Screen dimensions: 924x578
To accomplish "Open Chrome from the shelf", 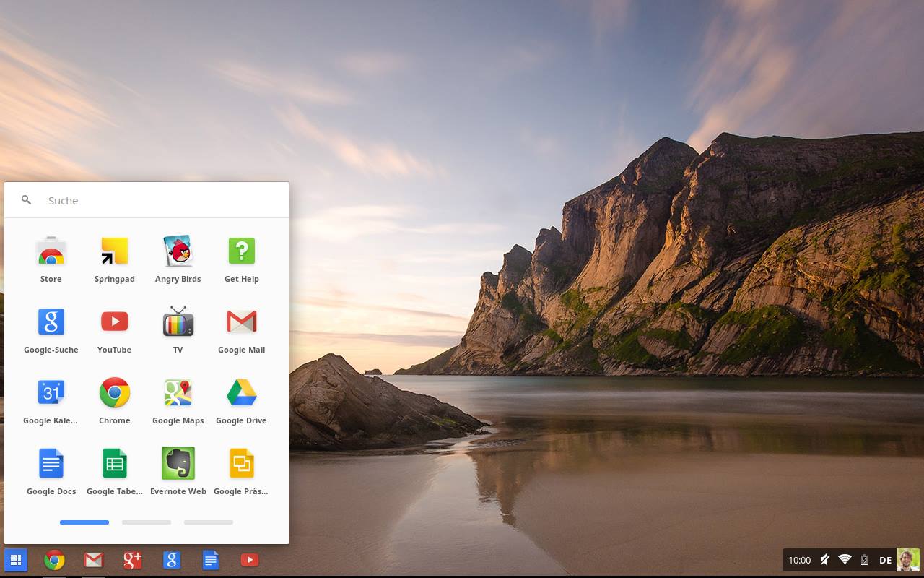I will click(54, 560).
